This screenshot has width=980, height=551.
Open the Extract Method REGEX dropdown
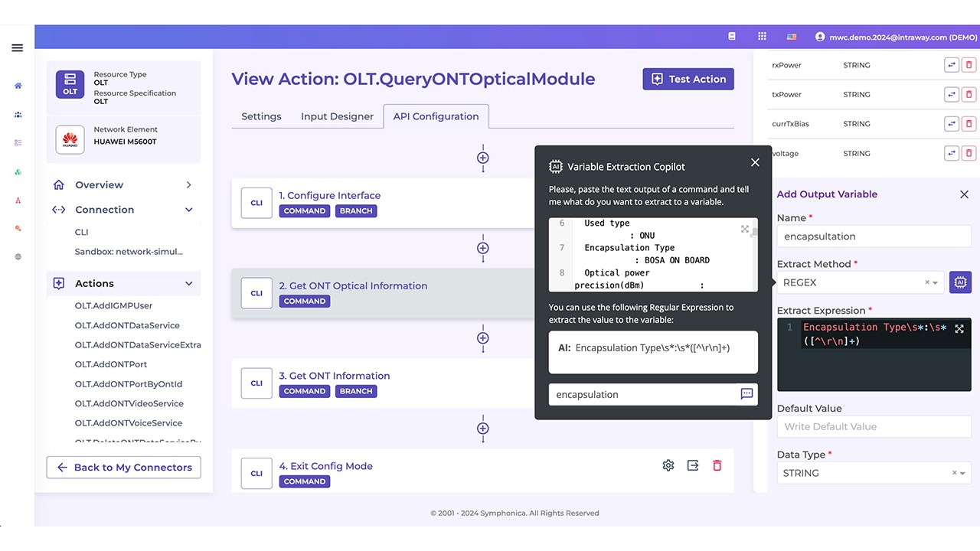(x=861, y=282)
